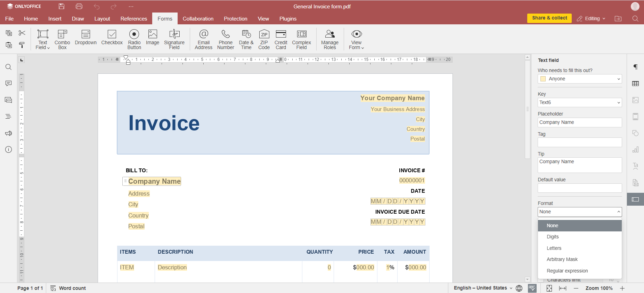Insert a Checkbox form field

tap(112, 38)
